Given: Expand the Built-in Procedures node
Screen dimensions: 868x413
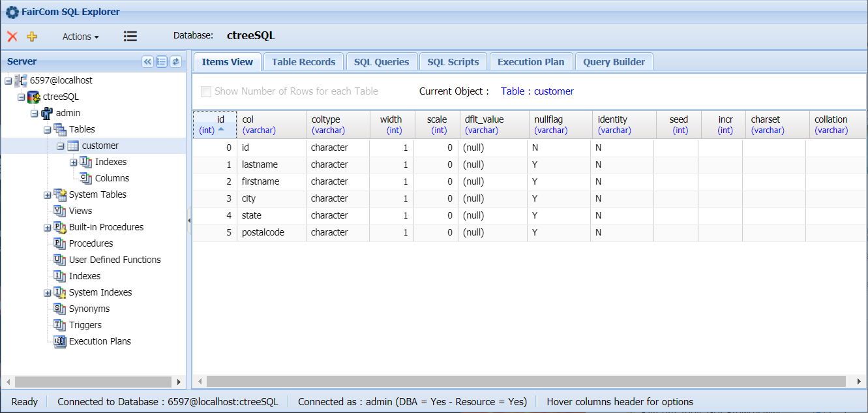Looking at the screenshot, I should [x=47, y=228].
